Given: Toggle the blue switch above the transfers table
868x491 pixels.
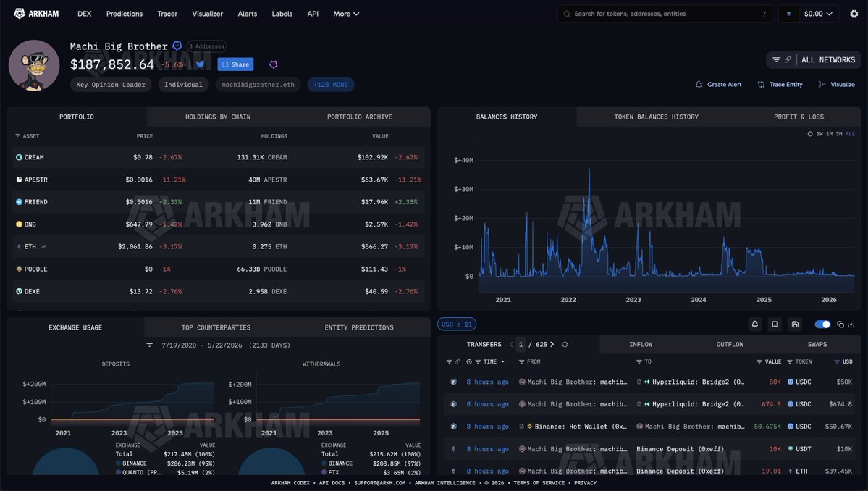Looking at the screenshot, I should pyautogui.click(x=822, y=324).
